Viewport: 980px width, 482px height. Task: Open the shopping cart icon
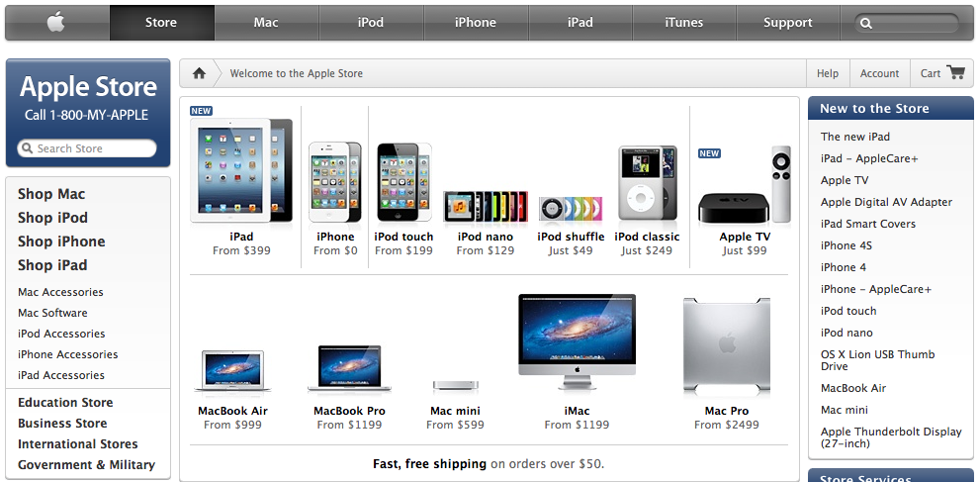click(x=954, y=73)
